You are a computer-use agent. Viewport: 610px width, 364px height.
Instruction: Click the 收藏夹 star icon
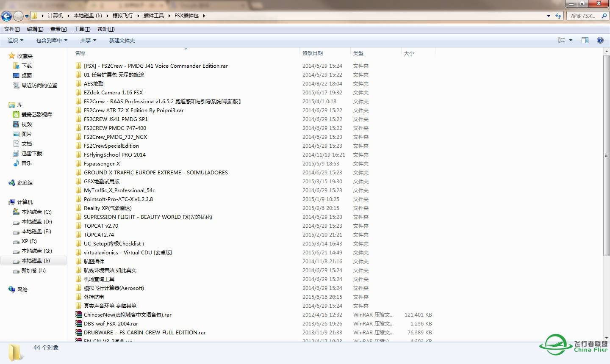point(12,56)
